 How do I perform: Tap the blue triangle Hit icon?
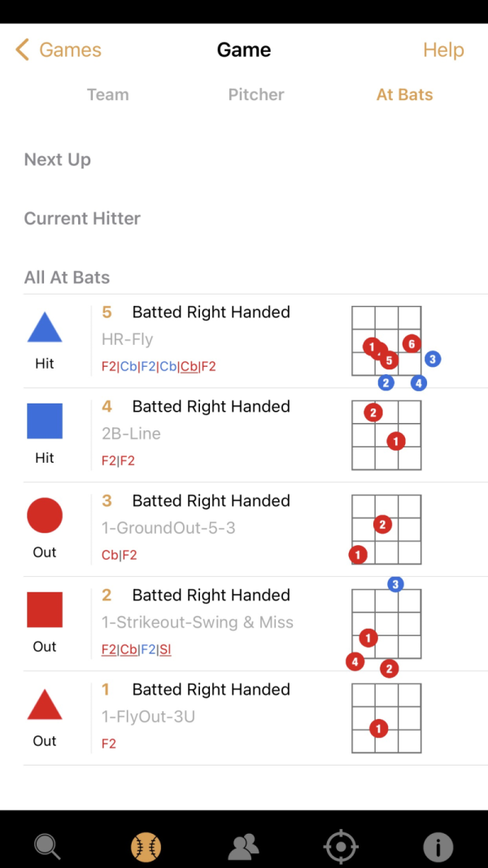45,327
